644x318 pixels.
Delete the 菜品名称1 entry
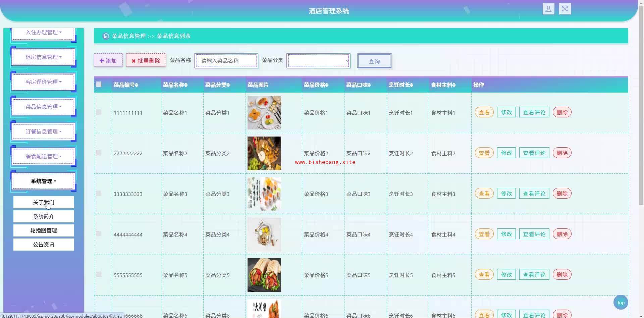point(562,112)
